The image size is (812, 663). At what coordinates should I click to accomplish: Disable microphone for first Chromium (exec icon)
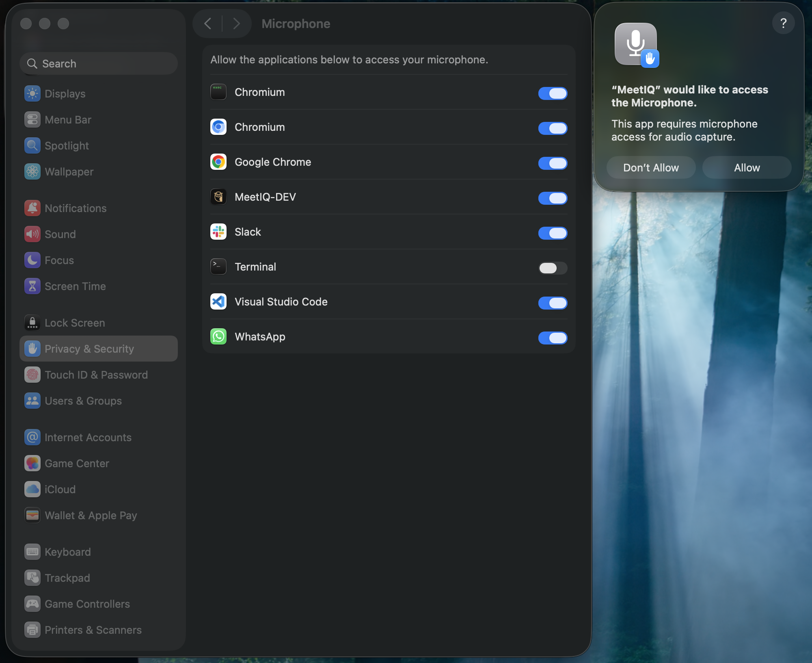[x=553, y=93]
